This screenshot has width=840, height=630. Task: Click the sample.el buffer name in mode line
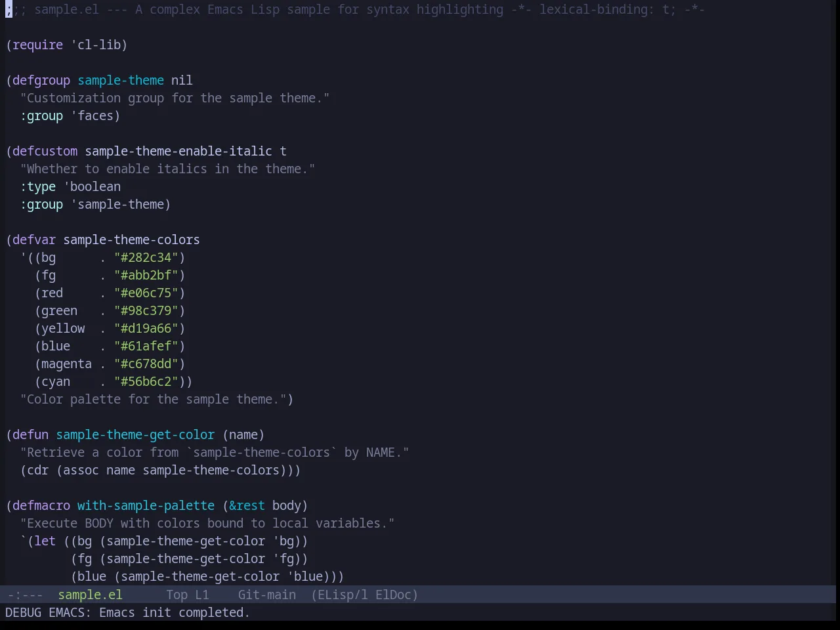90,595
